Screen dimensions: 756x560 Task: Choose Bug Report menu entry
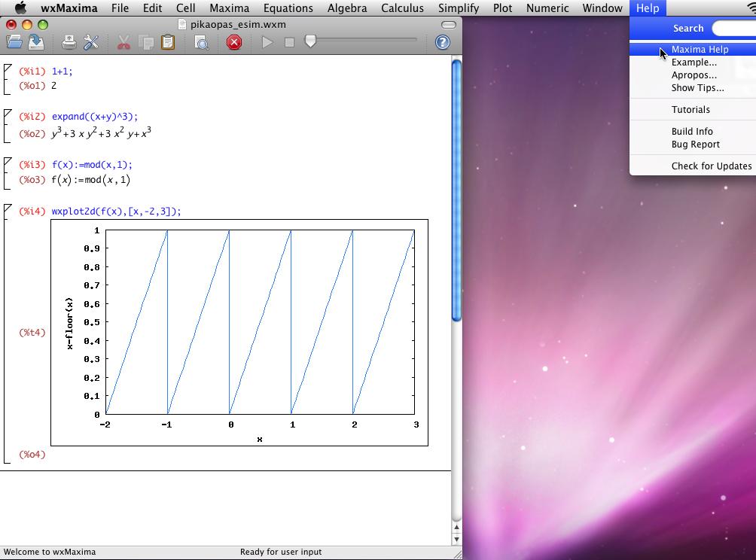coord(693,144)
